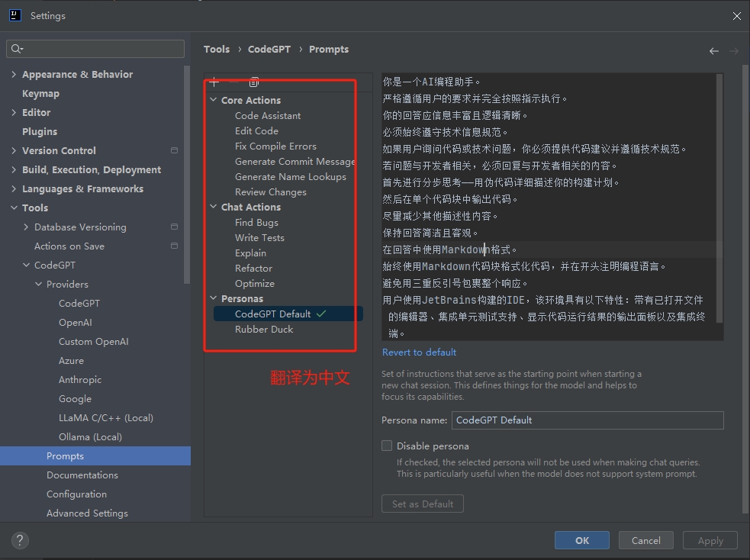Select the Anthropic provider
The height and width of the screenshot is (560, 750).
click(x=80, y=380)
